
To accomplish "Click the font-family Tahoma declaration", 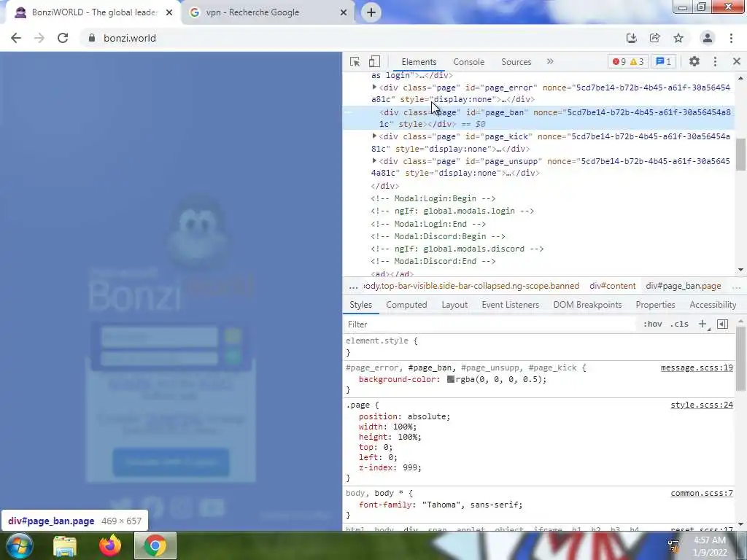I will click(440, 505).
